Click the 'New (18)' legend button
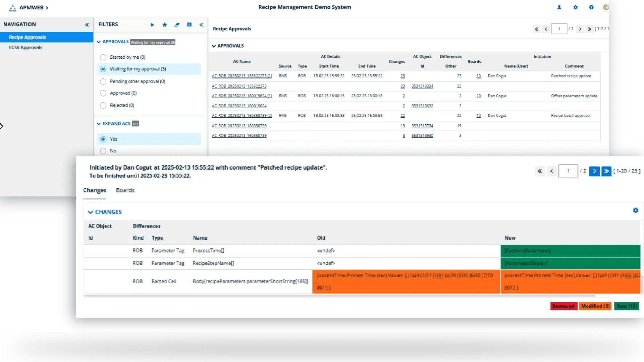644x362 pixels. tap(627, 306)
